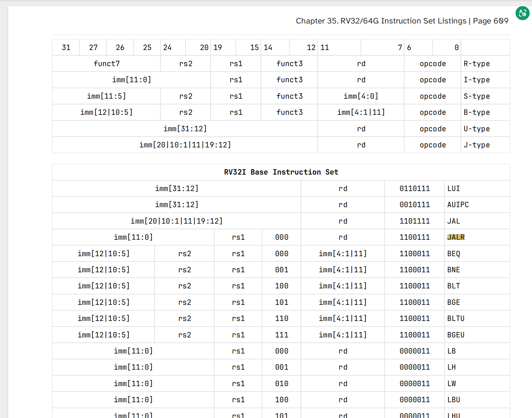
Task: Click opcode 1100111 in the JALR row
Action: (x=415, y=237)
